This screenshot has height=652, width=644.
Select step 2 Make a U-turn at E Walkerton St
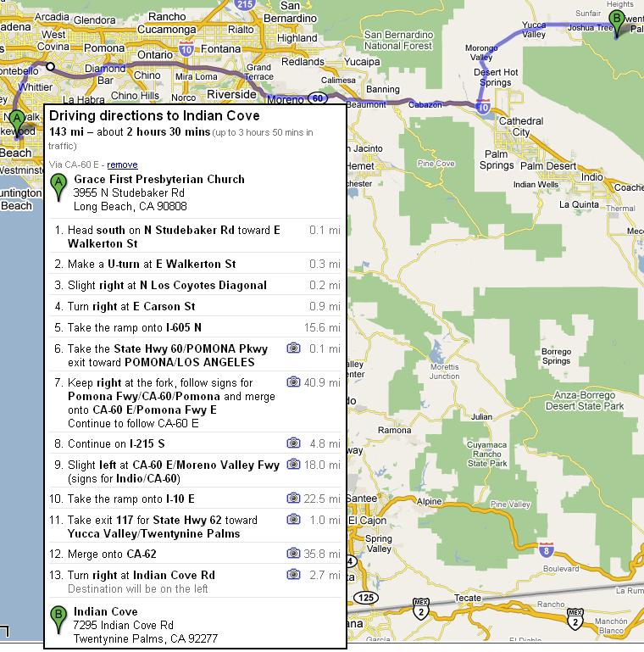pos(195,264)
